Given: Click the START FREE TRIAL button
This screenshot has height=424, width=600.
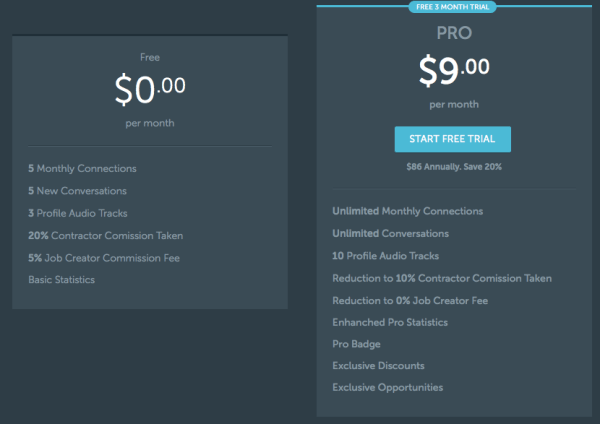Looking at the screenshot, I should click(x=452, y=139).
